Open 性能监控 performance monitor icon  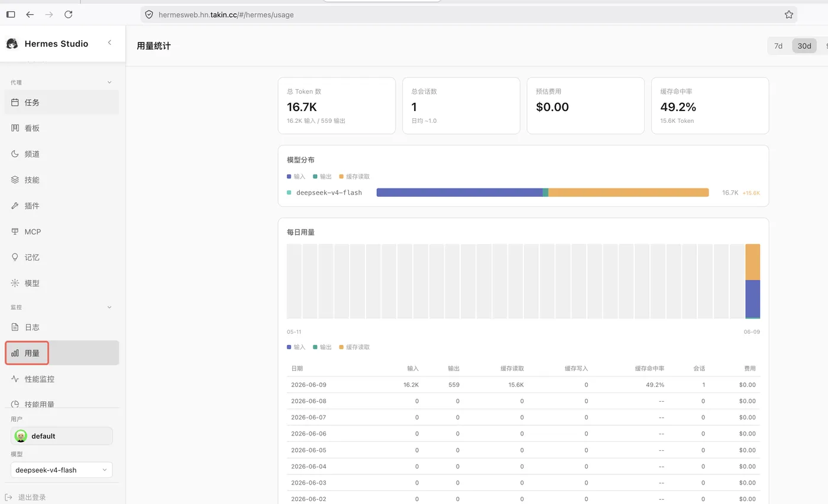click(15, 379)
